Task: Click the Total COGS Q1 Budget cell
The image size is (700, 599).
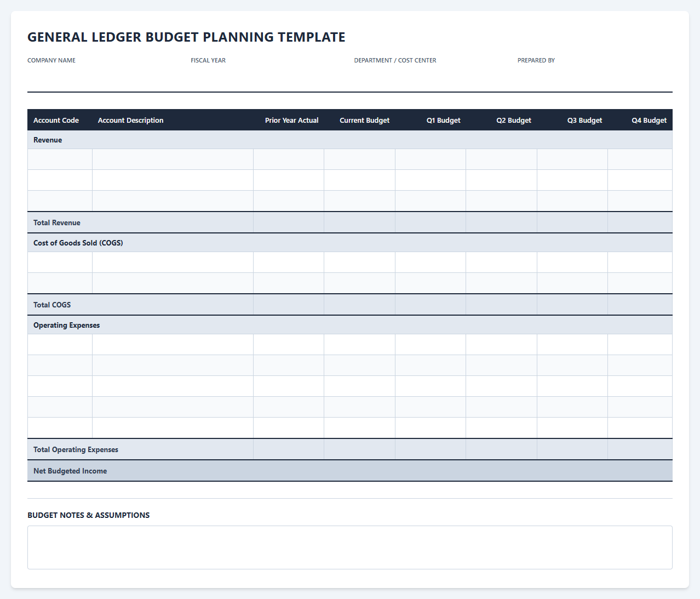Action: (431, 305)
